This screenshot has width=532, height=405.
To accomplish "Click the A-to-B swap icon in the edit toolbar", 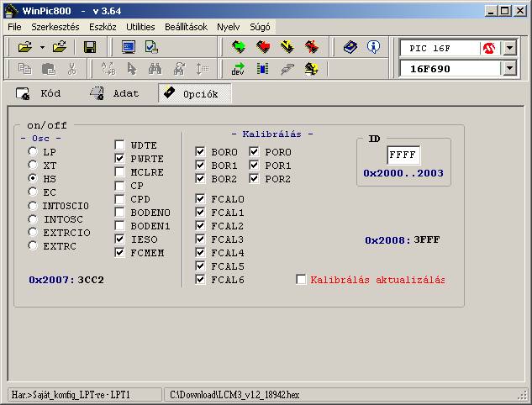I will click(x=108, y=69).
